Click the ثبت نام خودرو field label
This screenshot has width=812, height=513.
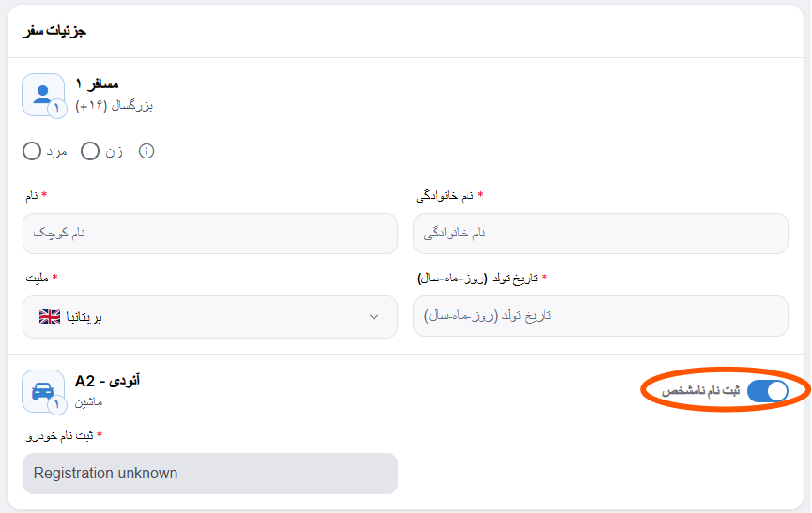tap(59, 436)
